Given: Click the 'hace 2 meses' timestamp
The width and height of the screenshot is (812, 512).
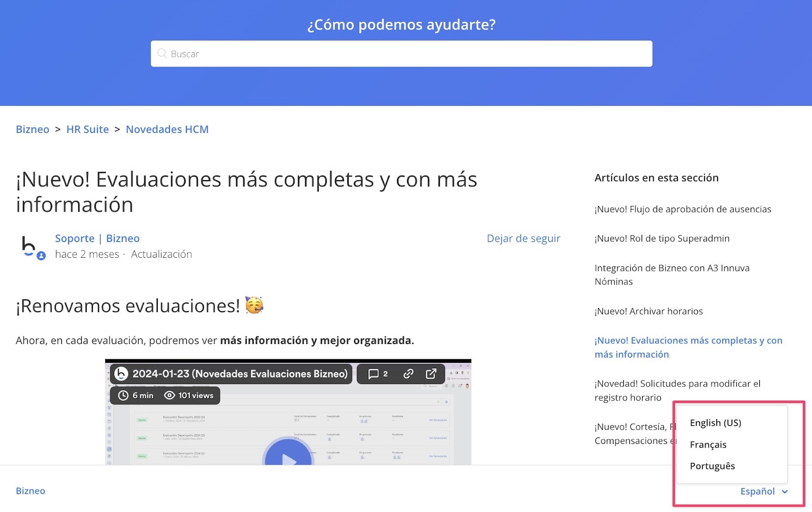Looking at the screenshot, I should [87, 254].
